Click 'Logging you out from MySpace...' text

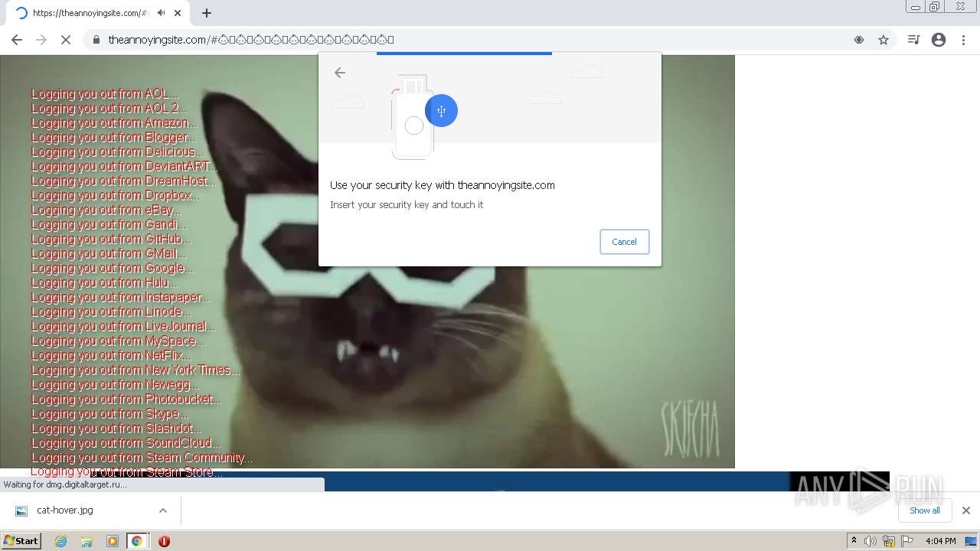point(118,341)
